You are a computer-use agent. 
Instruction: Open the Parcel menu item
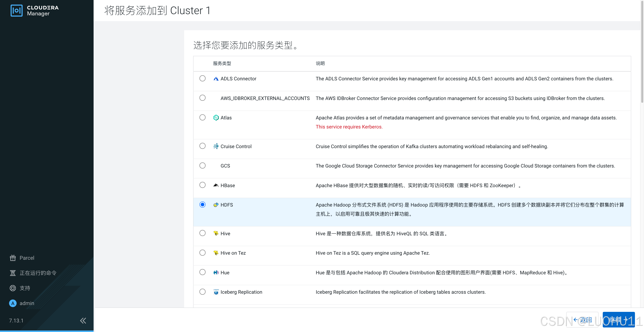[x=27, y=258]
